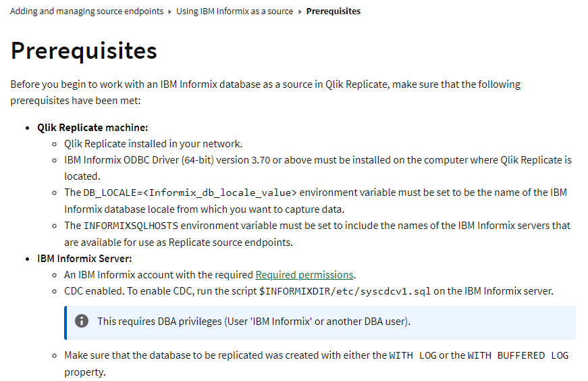Click the second breadcrumb arrow separator

tap(300, 11)
